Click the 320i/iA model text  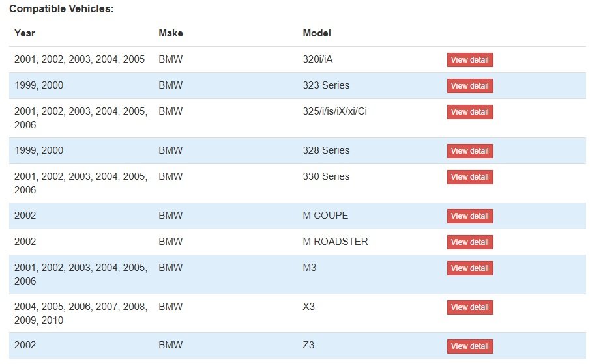317,59
